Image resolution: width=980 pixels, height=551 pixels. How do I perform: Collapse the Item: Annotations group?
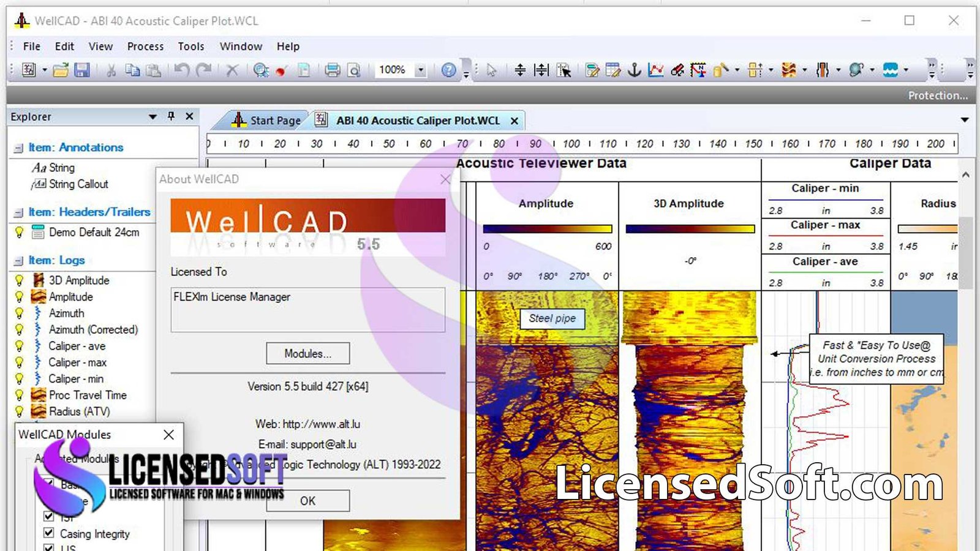18,148
